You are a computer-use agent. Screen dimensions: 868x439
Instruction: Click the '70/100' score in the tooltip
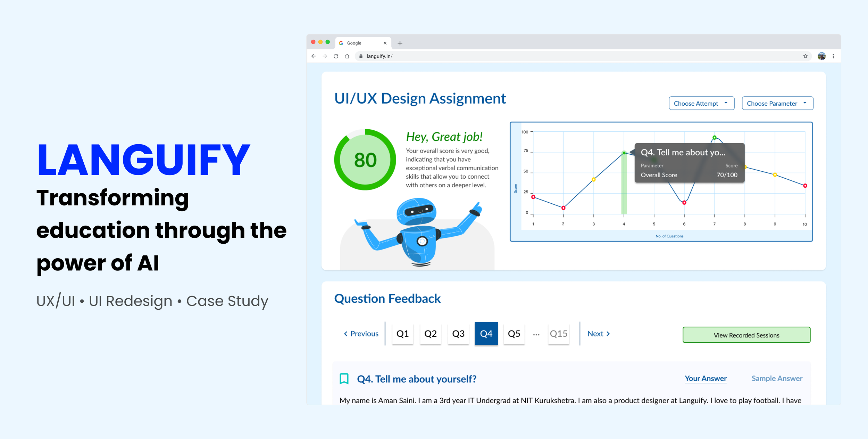pos(727,175)
